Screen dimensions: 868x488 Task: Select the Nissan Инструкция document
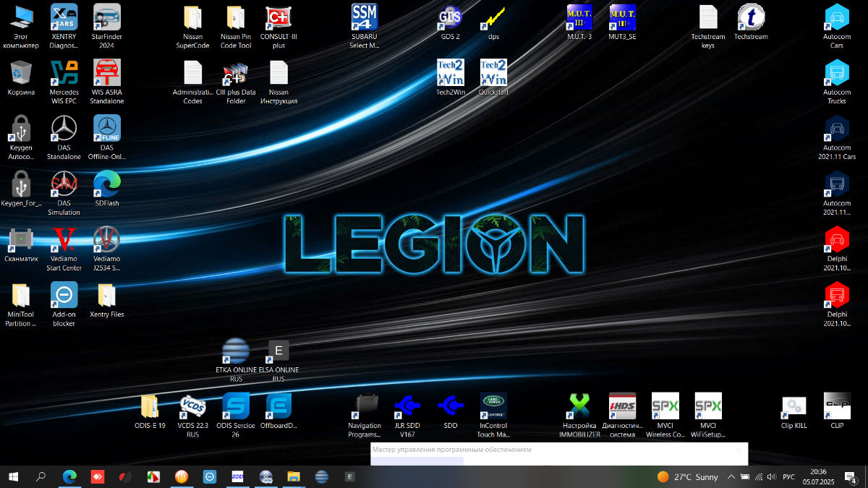(278, 72)
